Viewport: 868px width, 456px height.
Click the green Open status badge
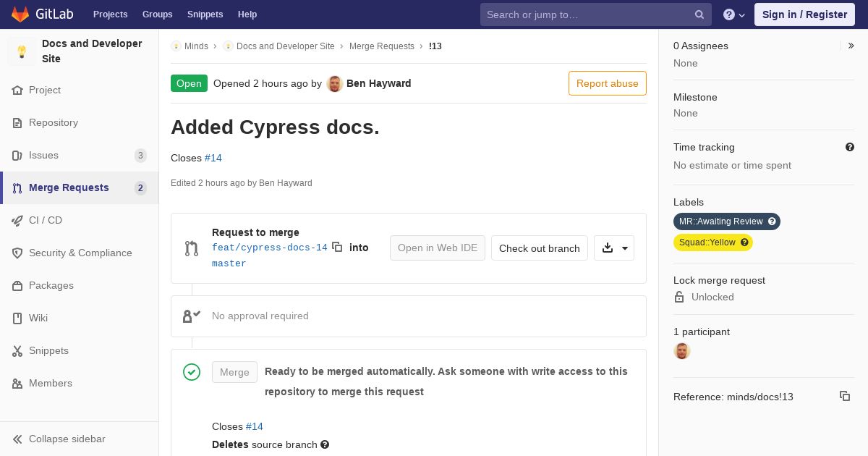[x=189, y=83]
